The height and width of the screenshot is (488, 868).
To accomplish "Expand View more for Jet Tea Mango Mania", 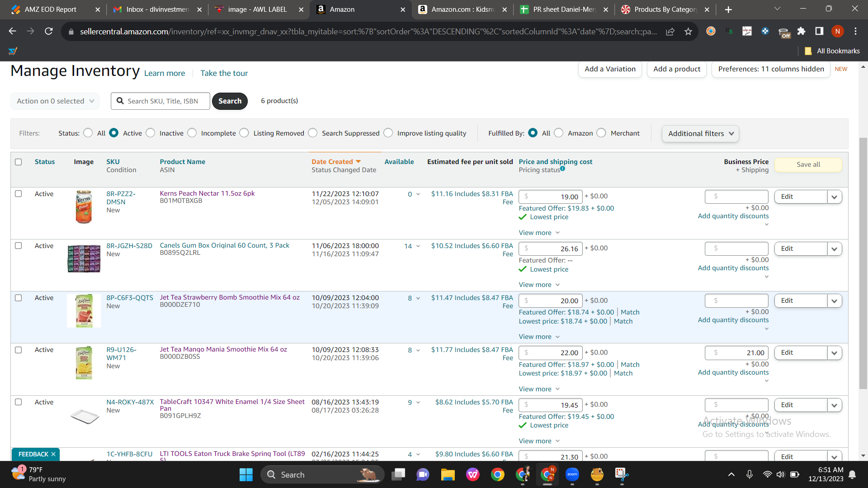I will point(539,389).
